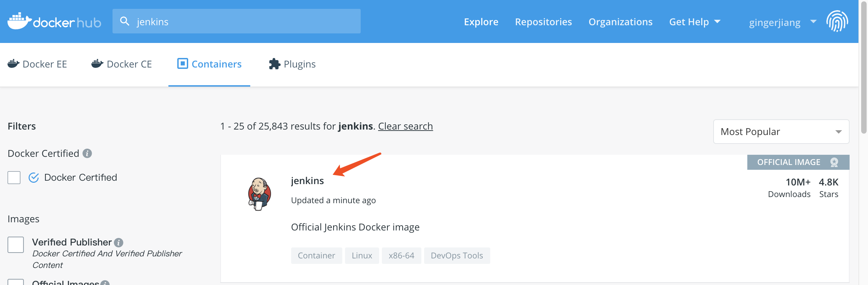The height and width of the screenshot is (285, 868).
Task: Open the jenkins result title
Action: tap(307, 181)
